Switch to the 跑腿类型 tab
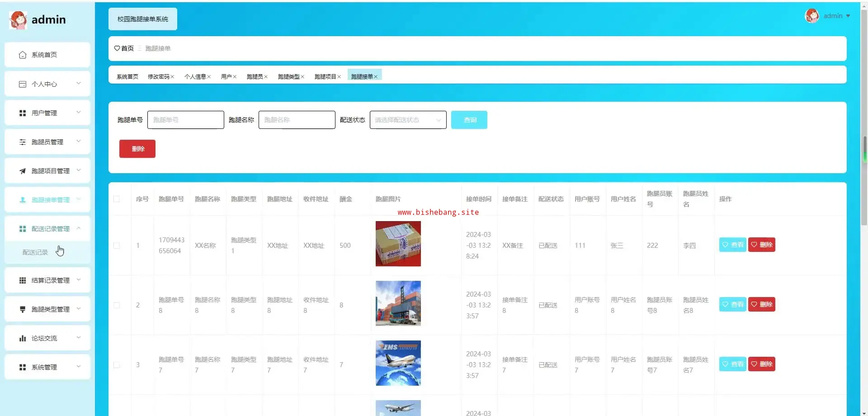Screen dimensions: 868x416 289,77
